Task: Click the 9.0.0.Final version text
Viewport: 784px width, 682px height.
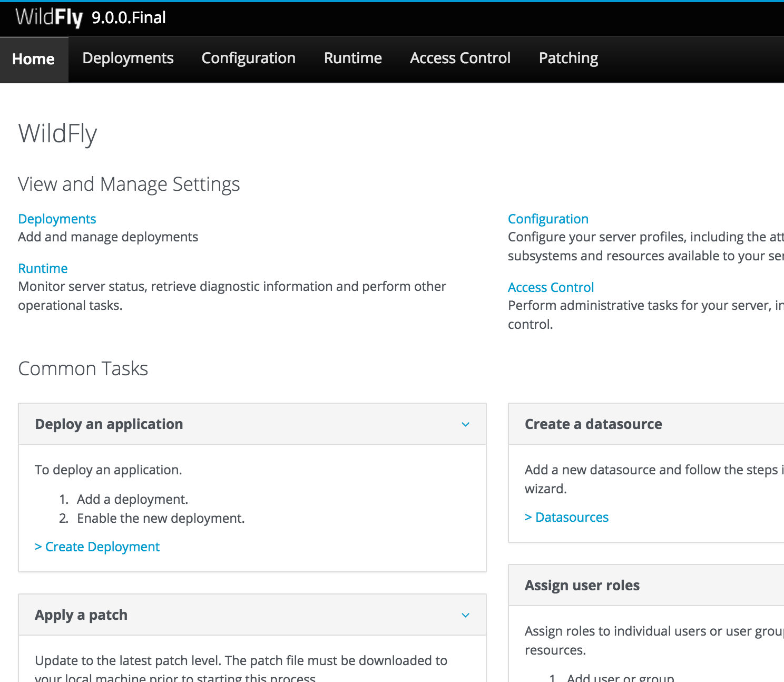Action: (129, 17)
